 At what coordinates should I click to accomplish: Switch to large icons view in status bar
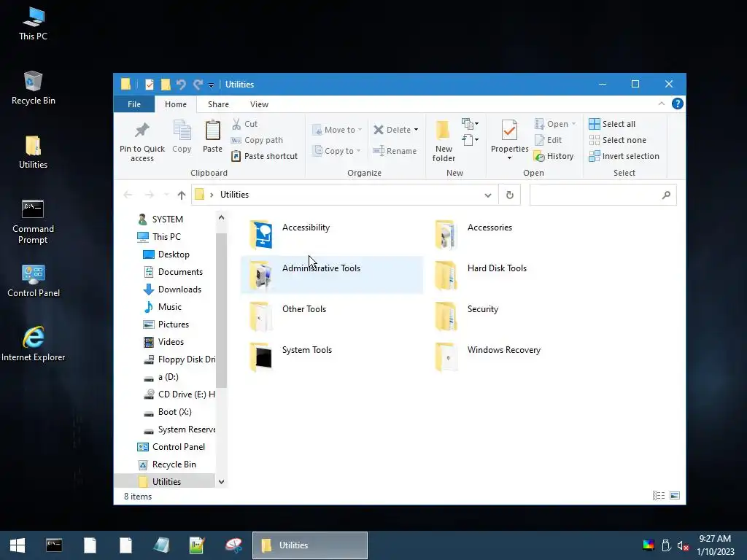pos(675,496)
